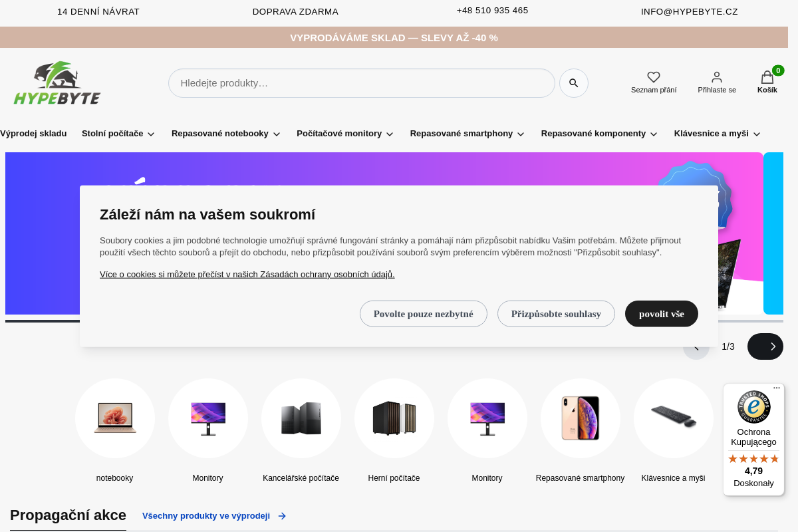Open Trusted Shops badge menu dots
This screenshot has width=798, height=532.
pos(776,388)
